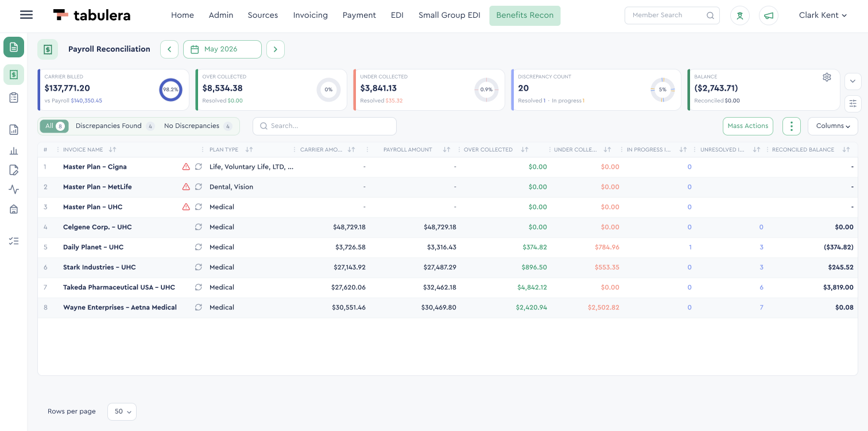This screenshot has width=868, height=431.
Task: Click the tabulera logo
Action: coord(92,15)
